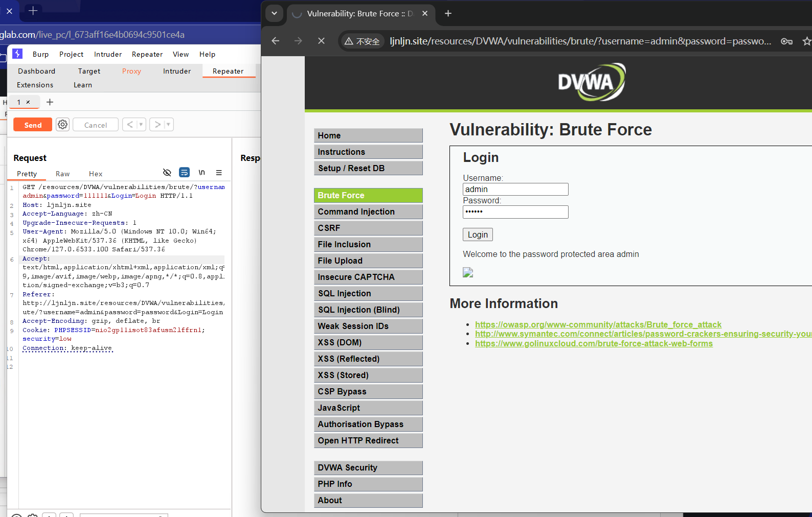Switch to Extensions tab
The height and width of the screenshot is (517, 812).
[35, 85]
